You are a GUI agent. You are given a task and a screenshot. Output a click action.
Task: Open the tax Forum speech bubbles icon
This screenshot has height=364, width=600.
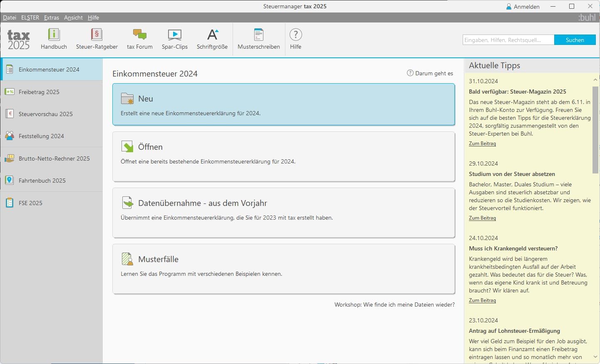point(139,35)
